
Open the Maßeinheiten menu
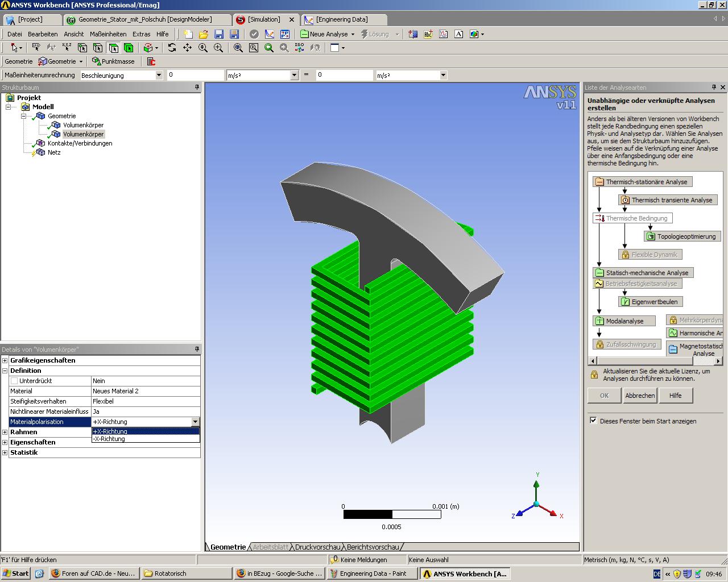tap(108, 34)
